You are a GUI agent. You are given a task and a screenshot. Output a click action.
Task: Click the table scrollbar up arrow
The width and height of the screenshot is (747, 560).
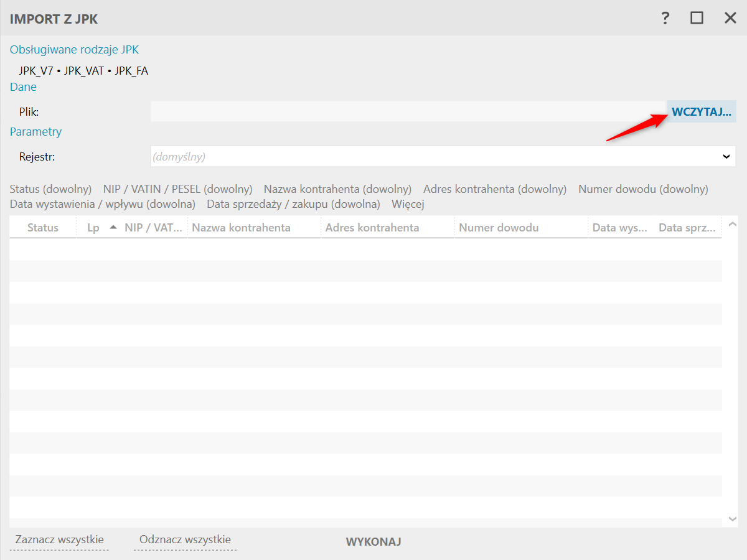pos(732,224)
